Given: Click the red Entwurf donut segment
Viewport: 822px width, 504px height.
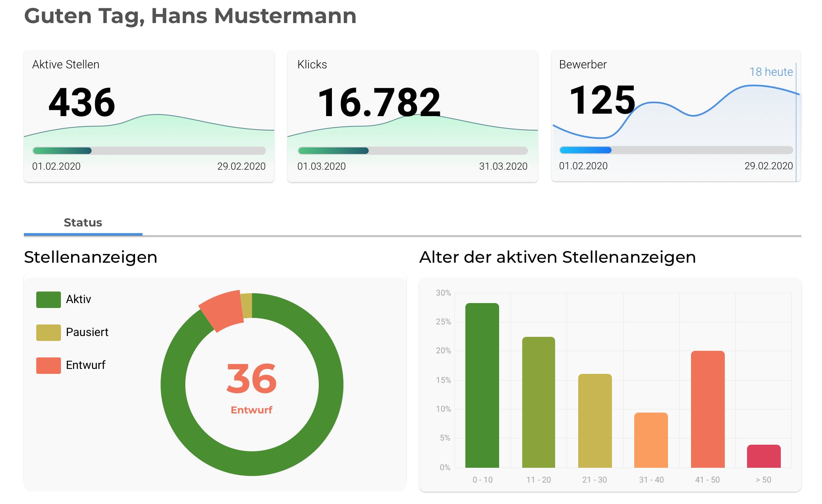Looking at the screenshot, I should [222, 310].
